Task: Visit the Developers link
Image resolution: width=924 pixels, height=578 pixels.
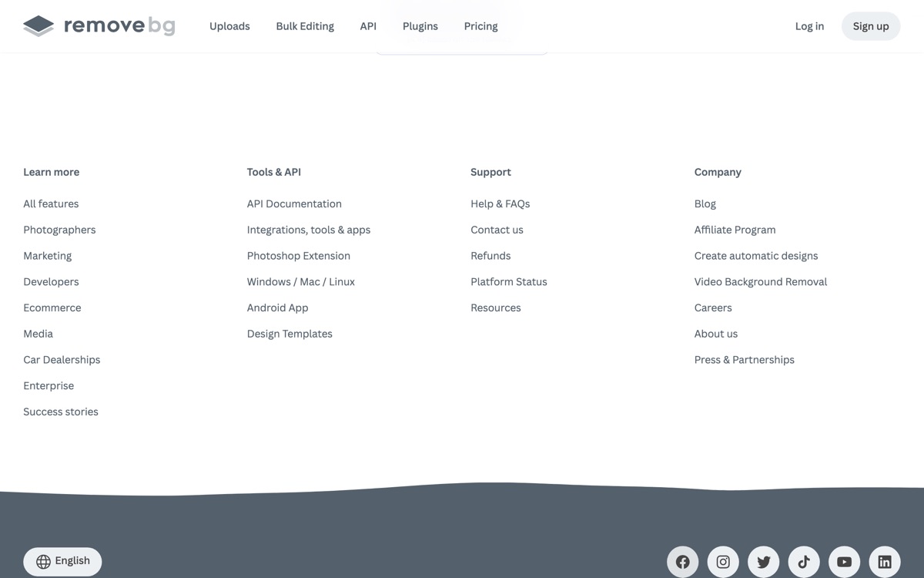Action: coord(51,282)
